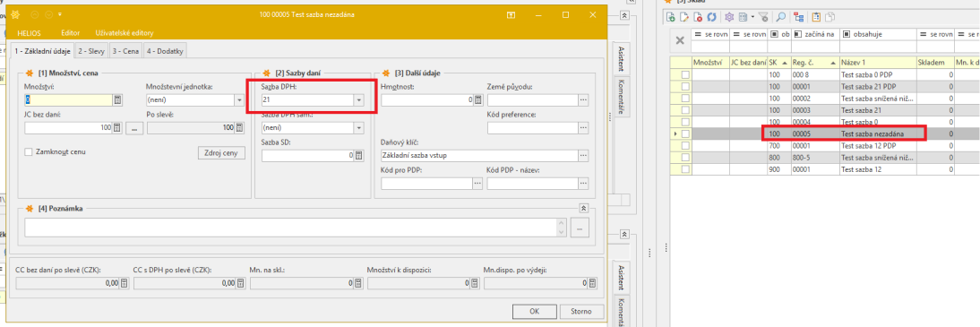The height and width of the screenshot is (327, 980).
Task: Open the Editor menu
Action: tap(71, 32)
